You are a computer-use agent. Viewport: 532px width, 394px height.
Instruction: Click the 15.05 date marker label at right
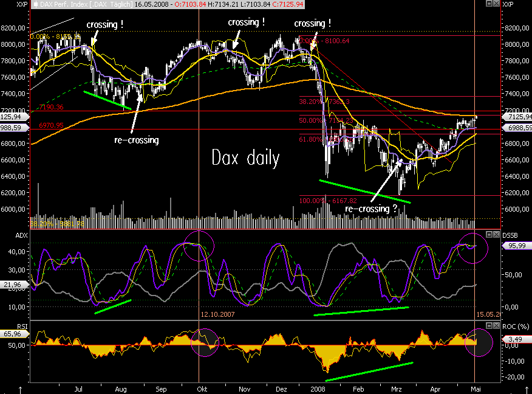(488, 314)
